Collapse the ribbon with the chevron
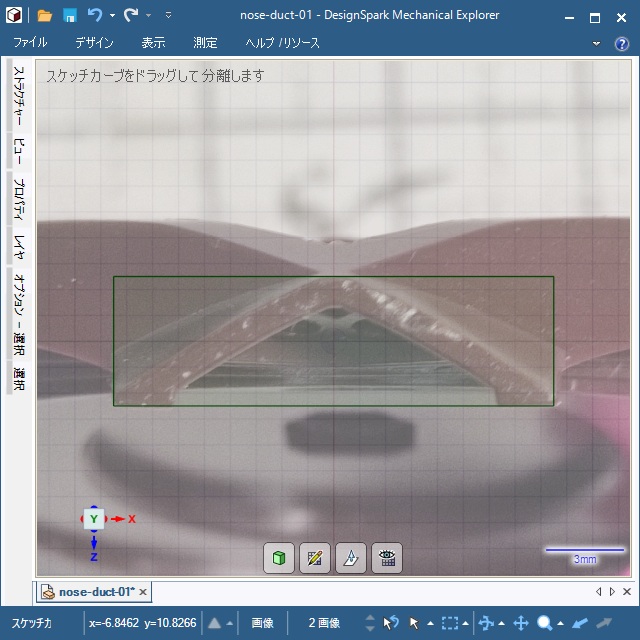640x640 pixels. (x=597, y=43)
